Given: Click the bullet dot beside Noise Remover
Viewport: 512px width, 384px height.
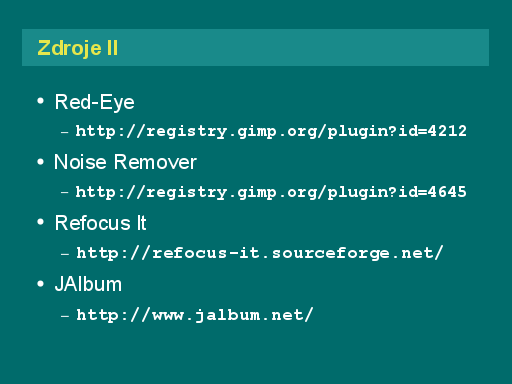Looking at the screenshot, I should pyautogui.click(x=41, y=162).
